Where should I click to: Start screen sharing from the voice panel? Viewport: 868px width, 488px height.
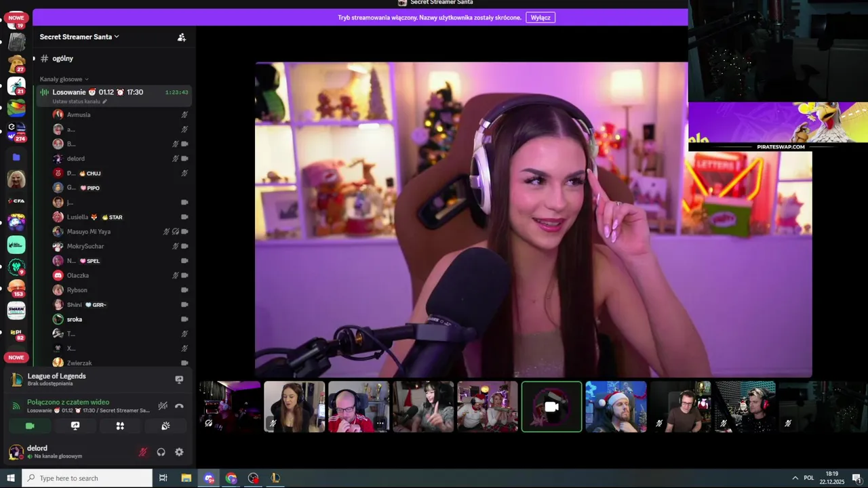coord(75,426)
